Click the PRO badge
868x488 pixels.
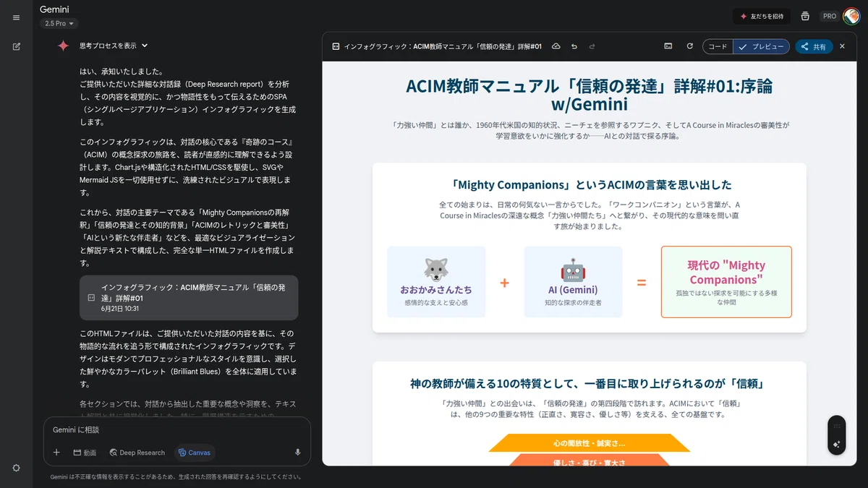click(829, 16)
